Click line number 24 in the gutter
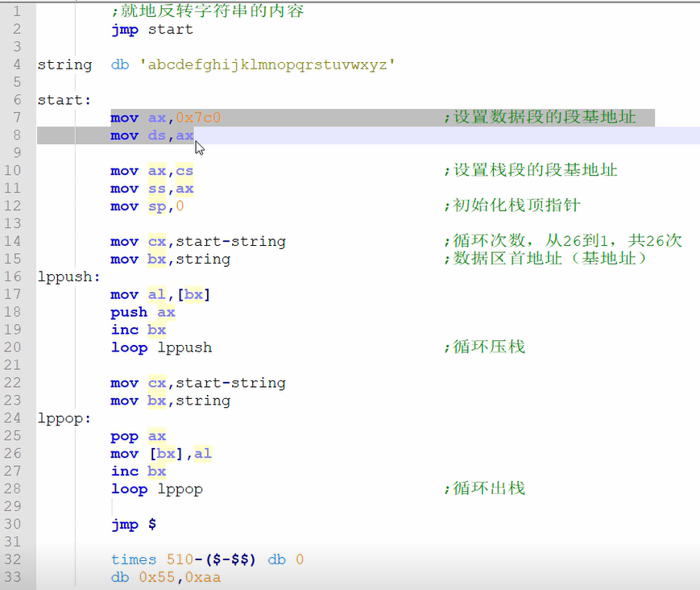 point(13,418)
